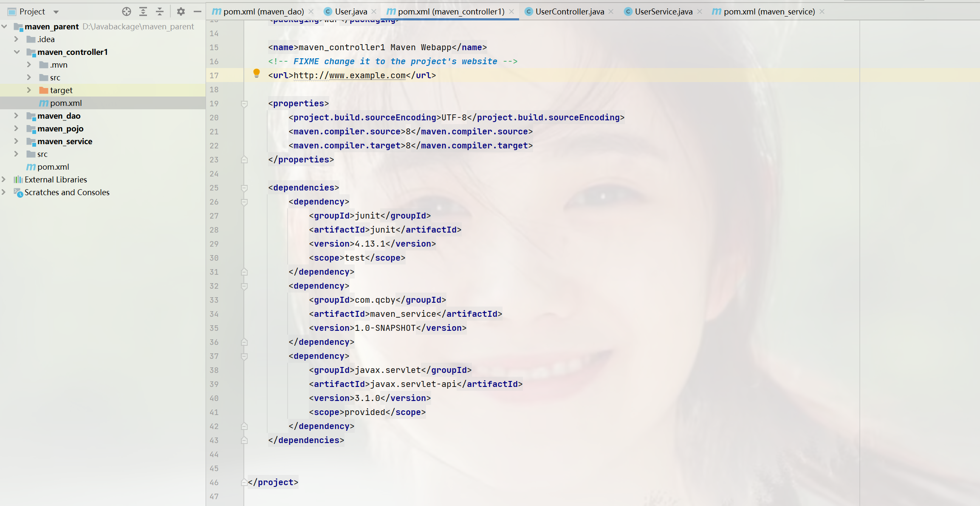Switch to UserService.java tab
980x506 pixels.
coord(663,11)
